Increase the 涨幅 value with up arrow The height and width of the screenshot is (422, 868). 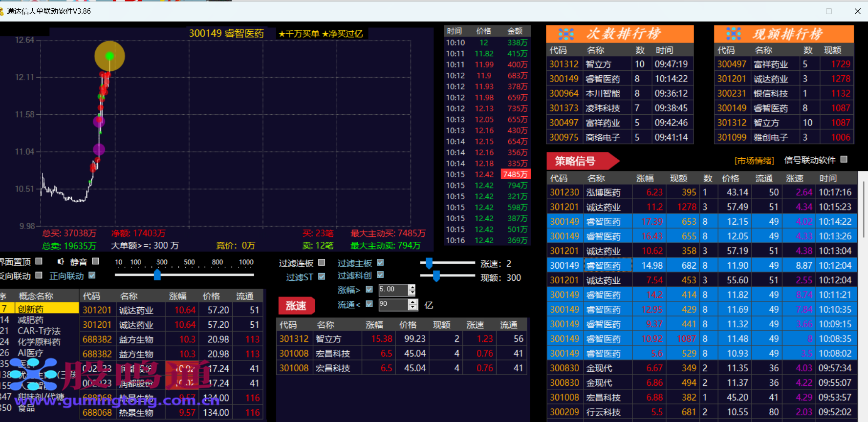pyautogui.click(x=412, y=287)
